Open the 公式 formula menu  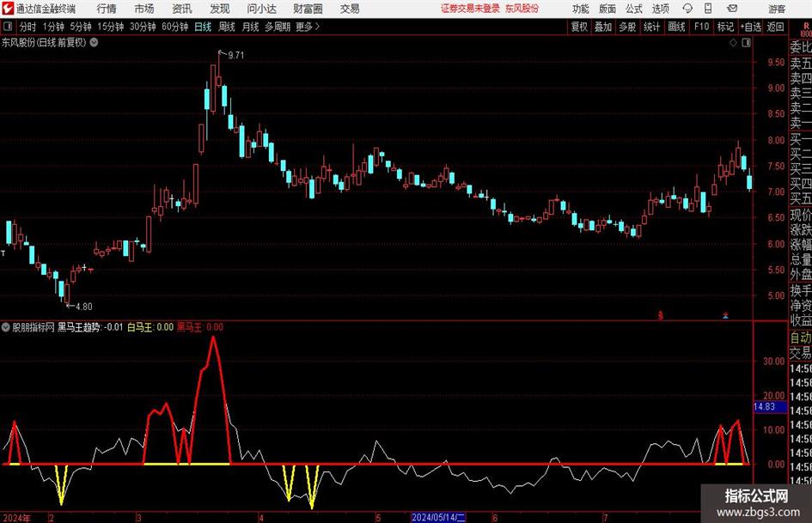click(x=633, y=9)
